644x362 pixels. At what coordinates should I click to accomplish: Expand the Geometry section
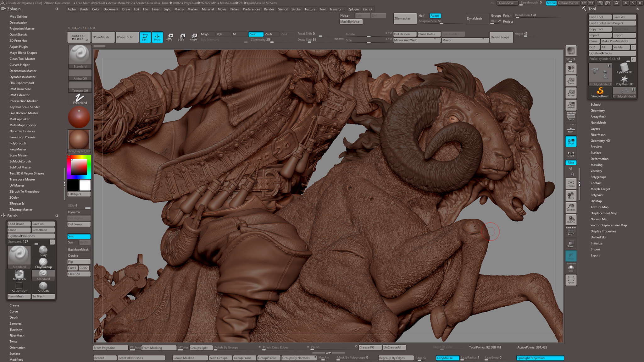[x=597, y=111]
